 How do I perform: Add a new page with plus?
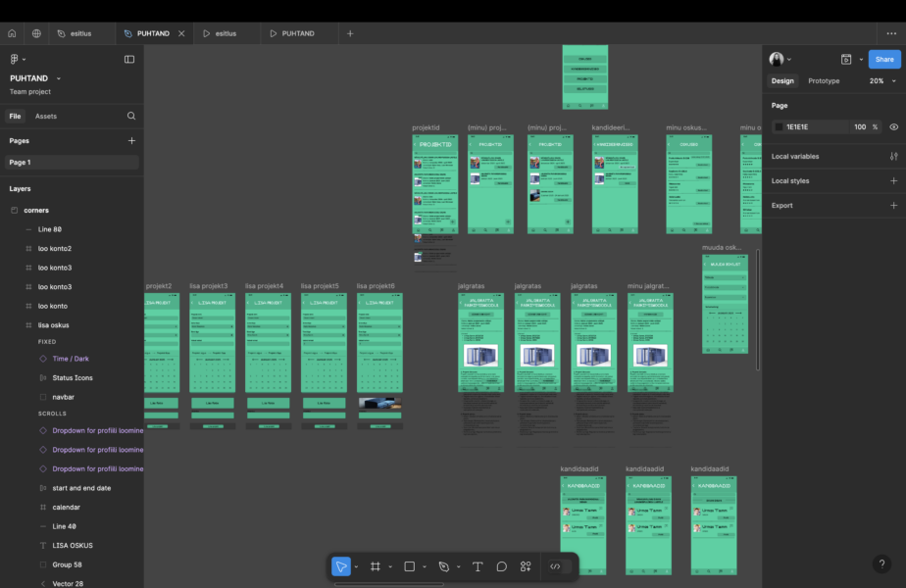pyautogui.click(x=131, y=141)
